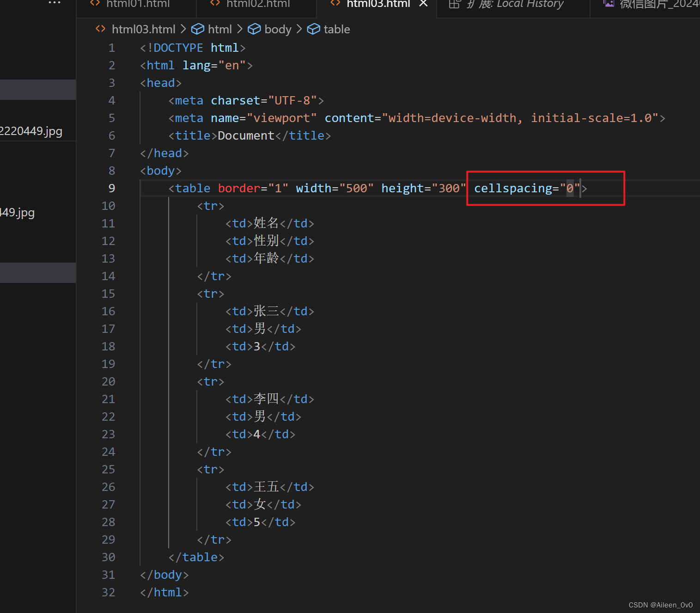Screen dimensions: 700x613
Task: Click the table breadcrumb segment
Action: pos(337,29)
